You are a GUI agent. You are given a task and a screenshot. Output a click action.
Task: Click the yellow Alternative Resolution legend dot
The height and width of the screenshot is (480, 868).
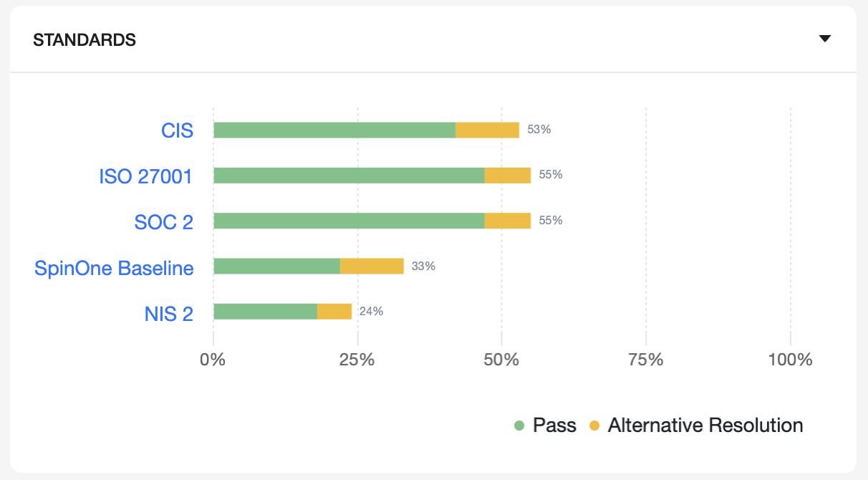pyautogui.click(x=594, y=426)
